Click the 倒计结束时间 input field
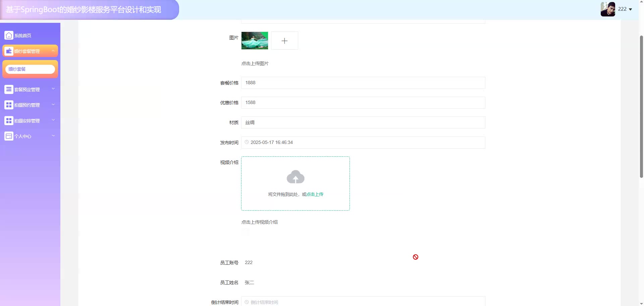This screenshot has height=306, width=644. [x=363, y=301]
